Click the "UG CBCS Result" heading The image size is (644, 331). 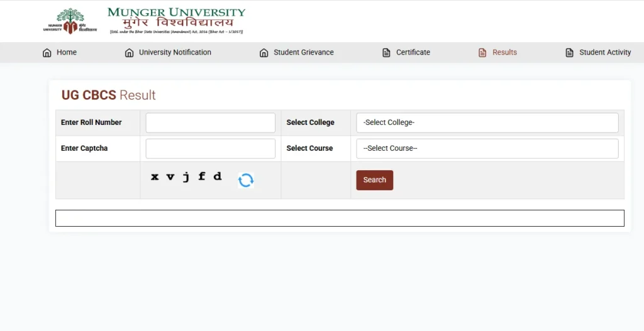(x=108, y=95)
